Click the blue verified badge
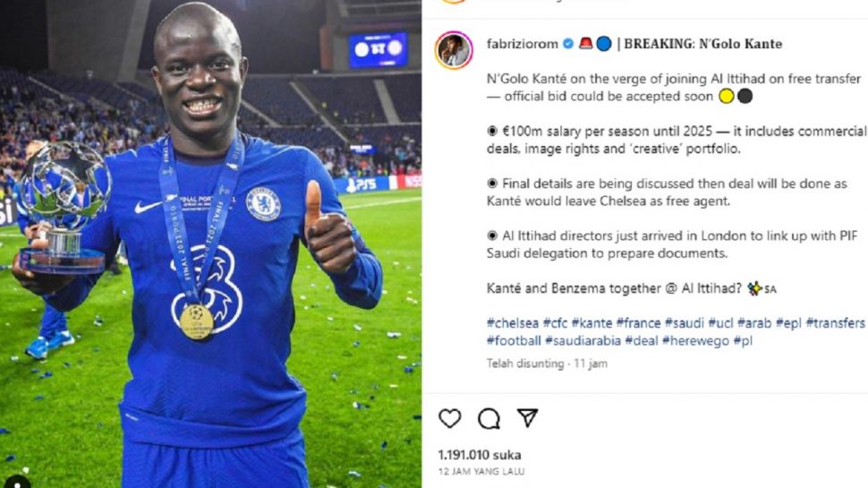868x488 pixels. (x=568, y=44)
